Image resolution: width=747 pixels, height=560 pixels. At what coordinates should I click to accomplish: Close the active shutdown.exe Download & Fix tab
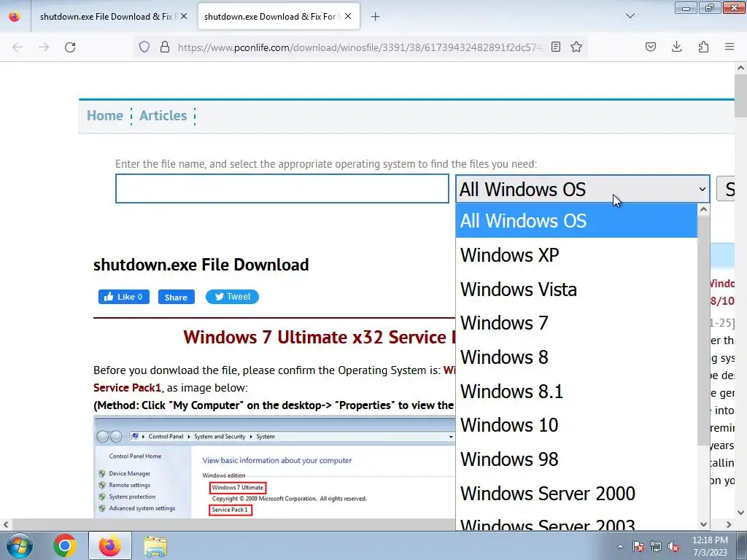coord(348,16)
